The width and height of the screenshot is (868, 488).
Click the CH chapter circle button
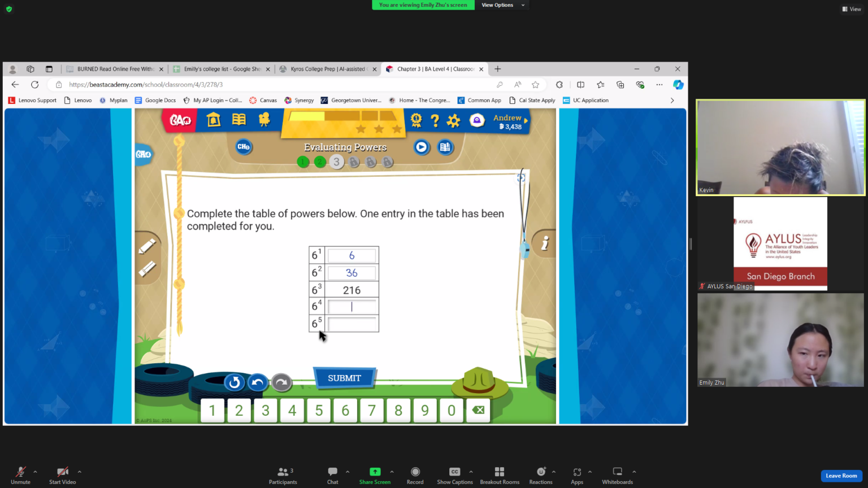pyautogui.click(x=244, y=147)
